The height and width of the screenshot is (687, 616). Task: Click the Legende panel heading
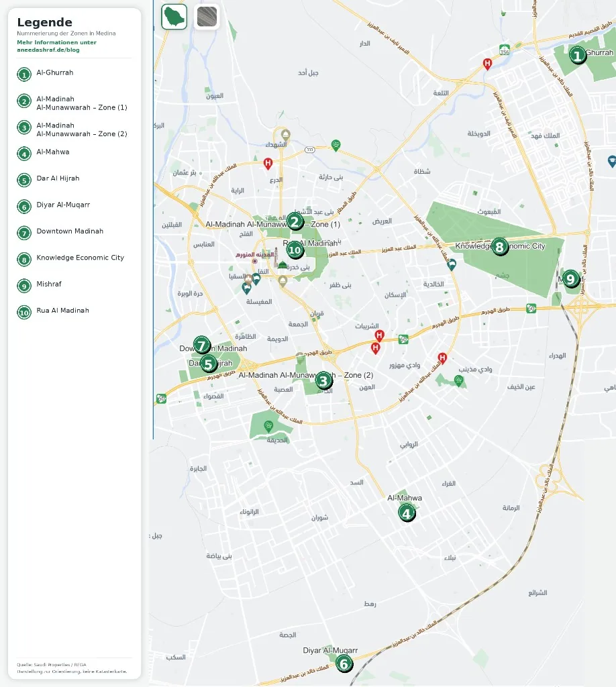pyautogui.click(x=45, y=22)
